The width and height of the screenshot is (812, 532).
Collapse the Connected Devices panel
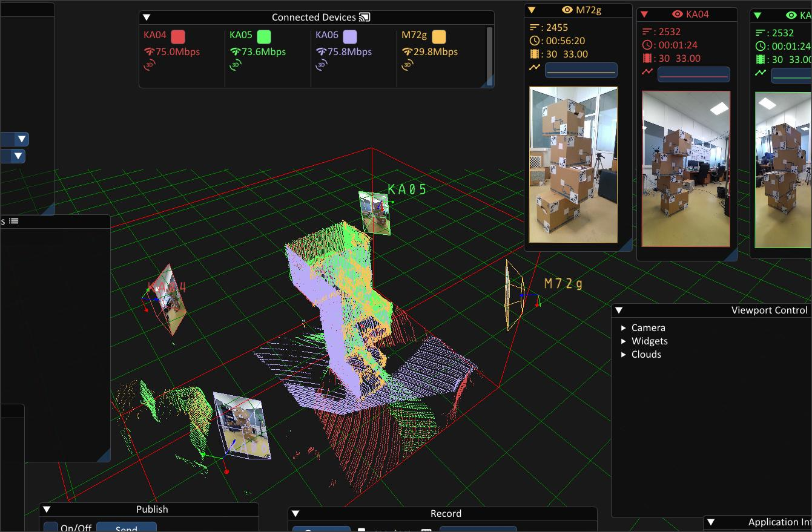(x=146, y=18)
